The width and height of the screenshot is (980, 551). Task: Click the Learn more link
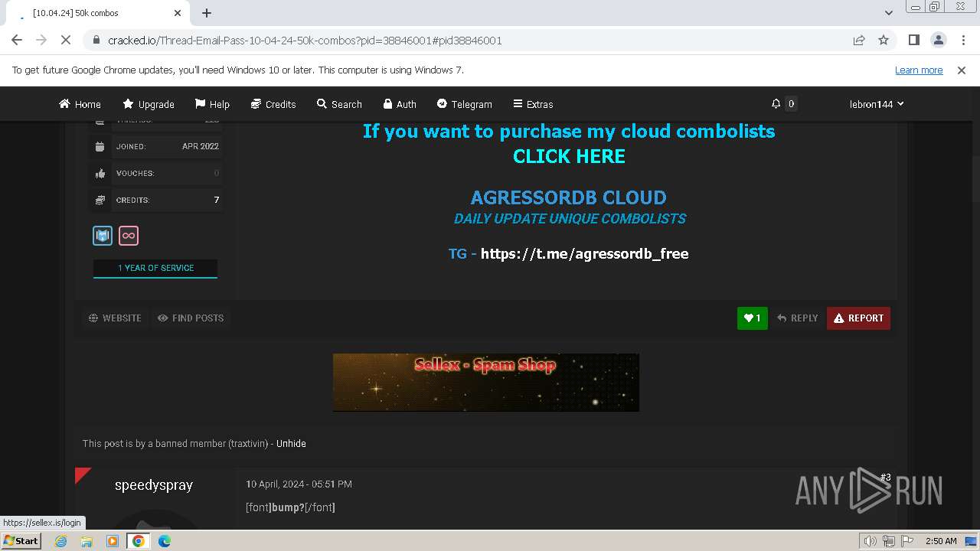pos(919,70)
